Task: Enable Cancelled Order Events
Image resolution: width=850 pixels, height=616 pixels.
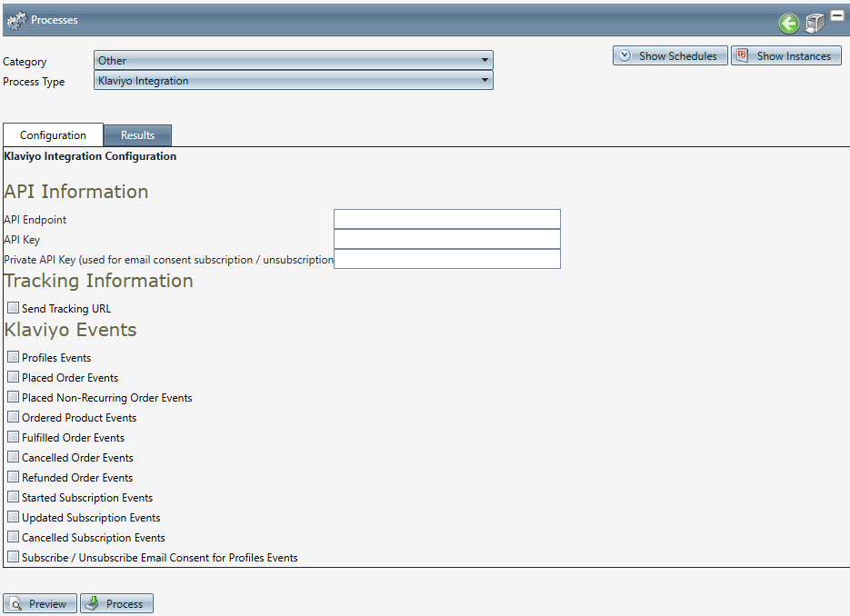Action: coord(13,457)
